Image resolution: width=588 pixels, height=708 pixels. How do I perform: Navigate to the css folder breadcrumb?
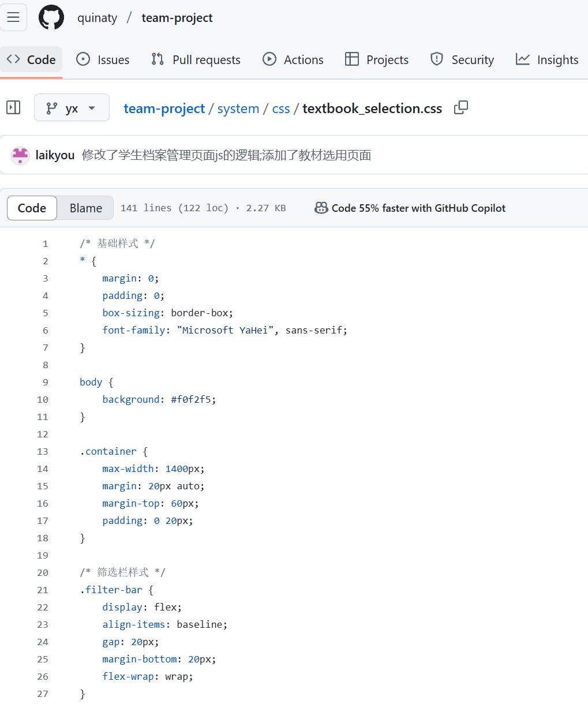(x=281, y=108)
